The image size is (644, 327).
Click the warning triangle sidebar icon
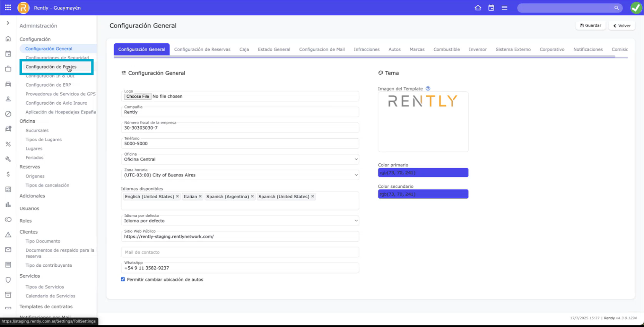point(8,234)
